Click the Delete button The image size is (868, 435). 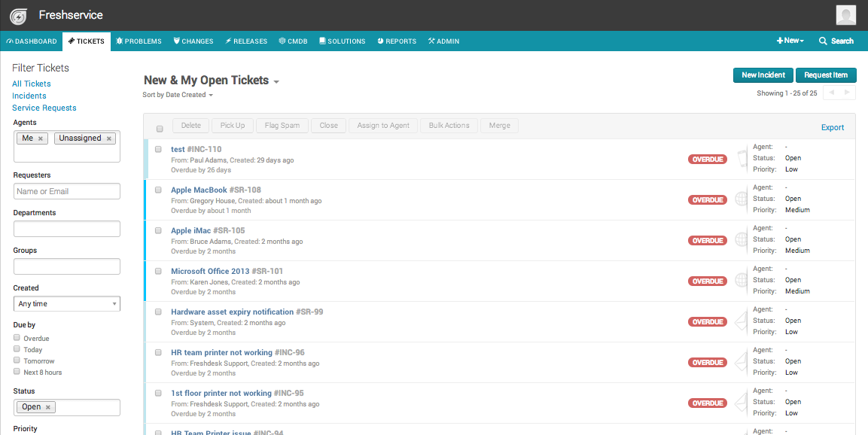[x=191, y=126]
